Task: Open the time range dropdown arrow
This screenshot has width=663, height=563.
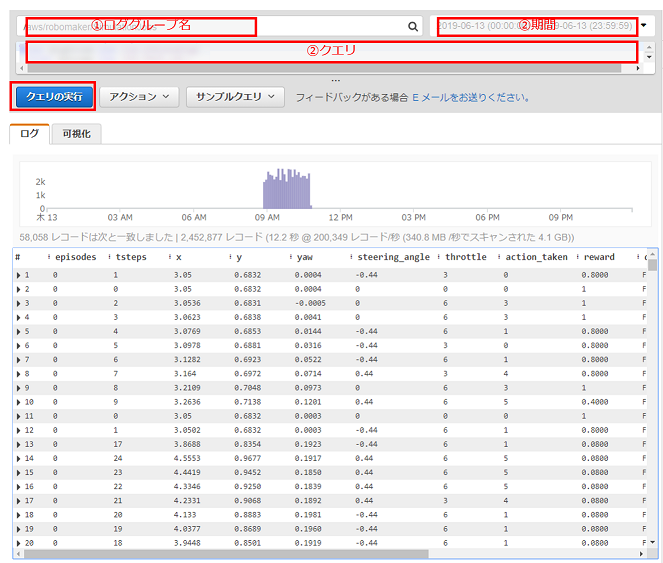Action: [x=644, y=26]
